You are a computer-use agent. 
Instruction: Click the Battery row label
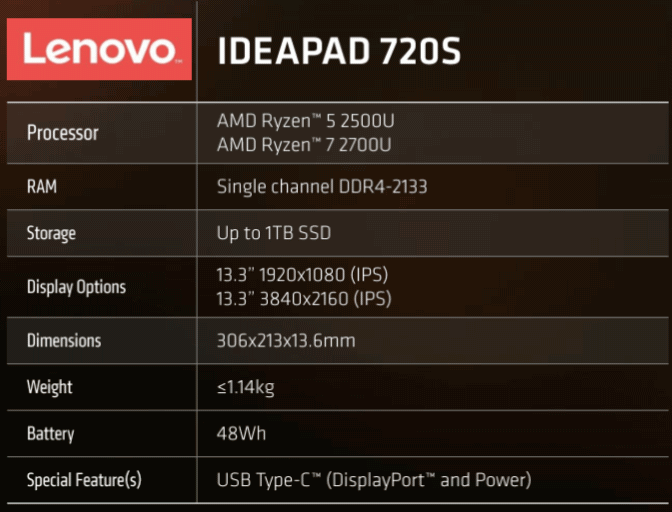51,434
